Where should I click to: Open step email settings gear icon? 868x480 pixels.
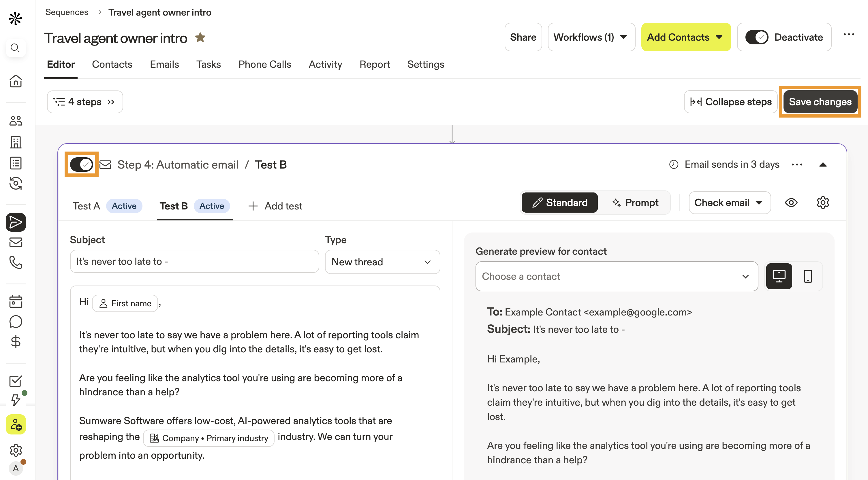(x=822, y=203)
